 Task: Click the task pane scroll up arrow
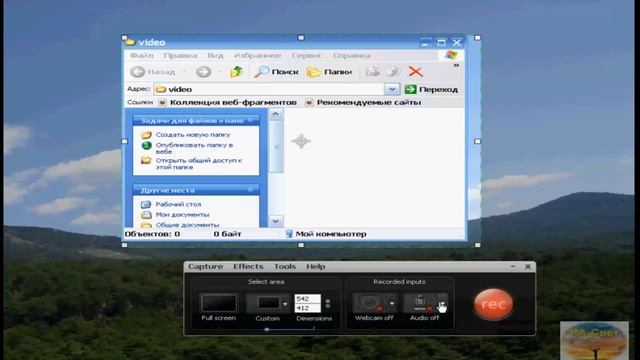(x=276, y=114)
